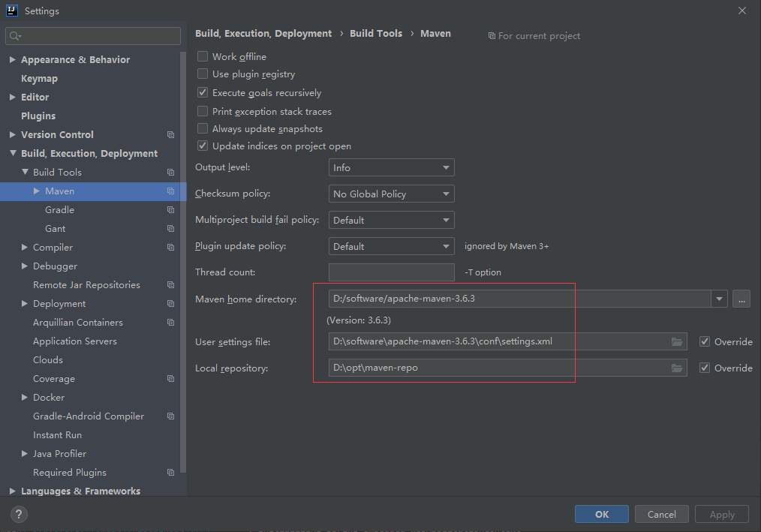Screen dimensions: 761x532
Task: Expand Appearance & Behavior section
Action: coord(13,59)
